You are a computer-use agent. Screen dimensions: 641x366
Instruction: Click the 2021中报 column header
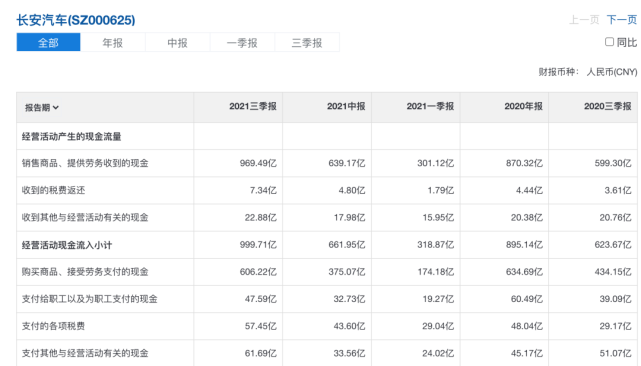point(346,106)
